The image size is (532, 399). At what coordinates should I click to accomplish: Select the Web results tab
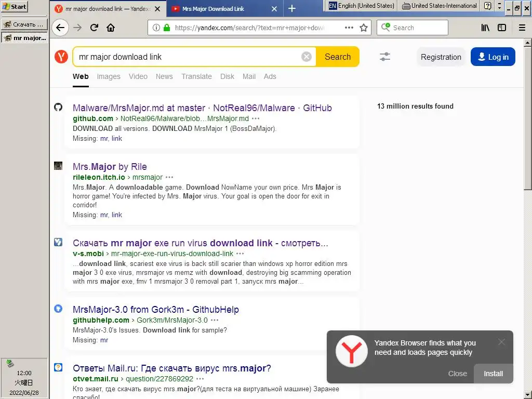[x=81, y=77]
